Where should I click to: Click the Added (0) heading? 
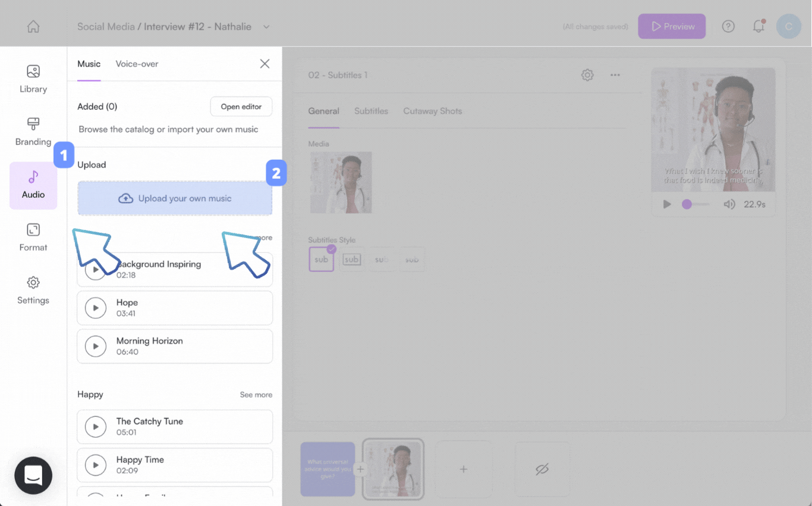coord(97,107)
